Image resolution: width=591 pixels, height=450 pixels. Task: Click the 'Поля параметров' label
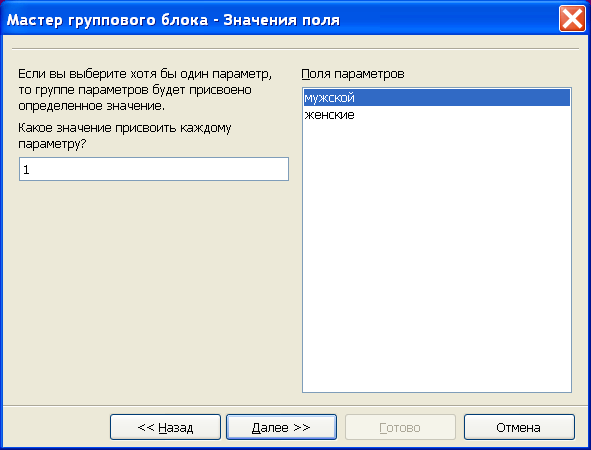coord(353,74)
